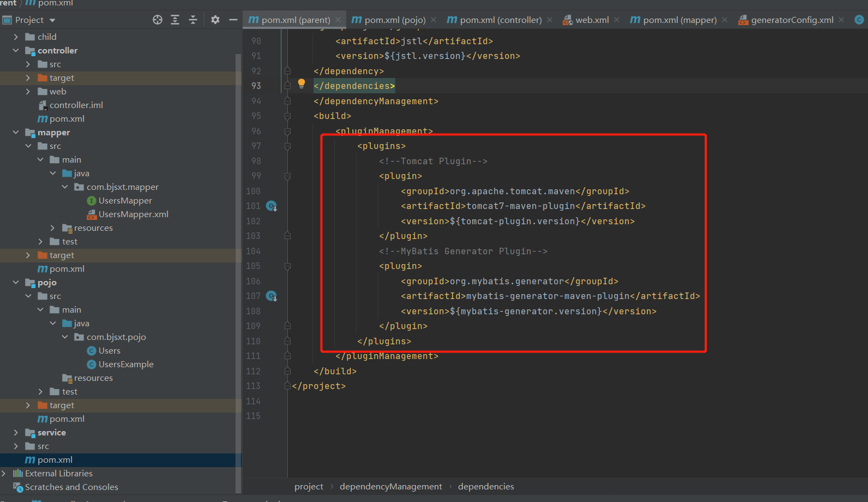868x502 pixels.
Task: Click mybatis-generator-maven-plugin artifactId text
Action: [x=547, y=296]
